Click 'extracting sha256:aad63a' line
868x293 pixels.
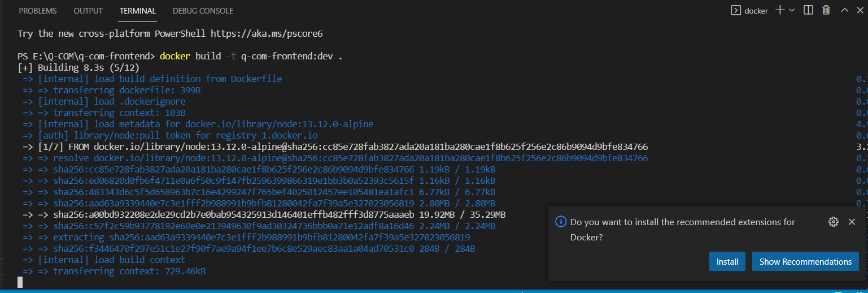246,237
